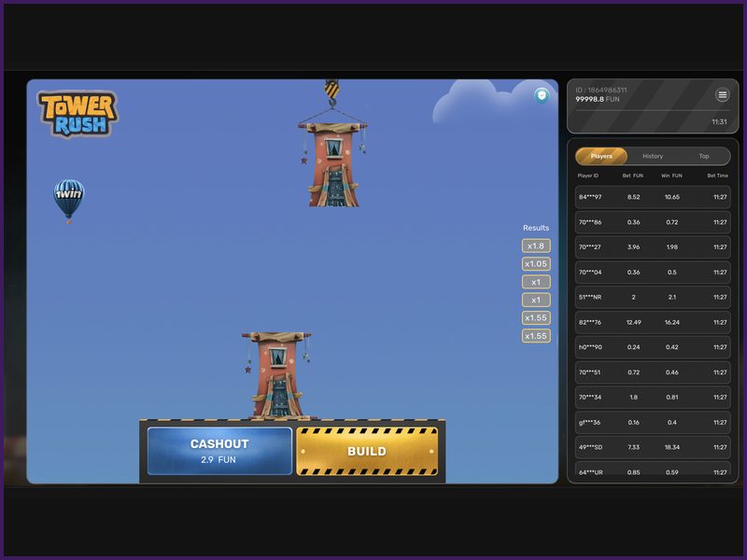Select player row 84***97
The width and height of the screenshot is (747, 560).
[654, 197]
